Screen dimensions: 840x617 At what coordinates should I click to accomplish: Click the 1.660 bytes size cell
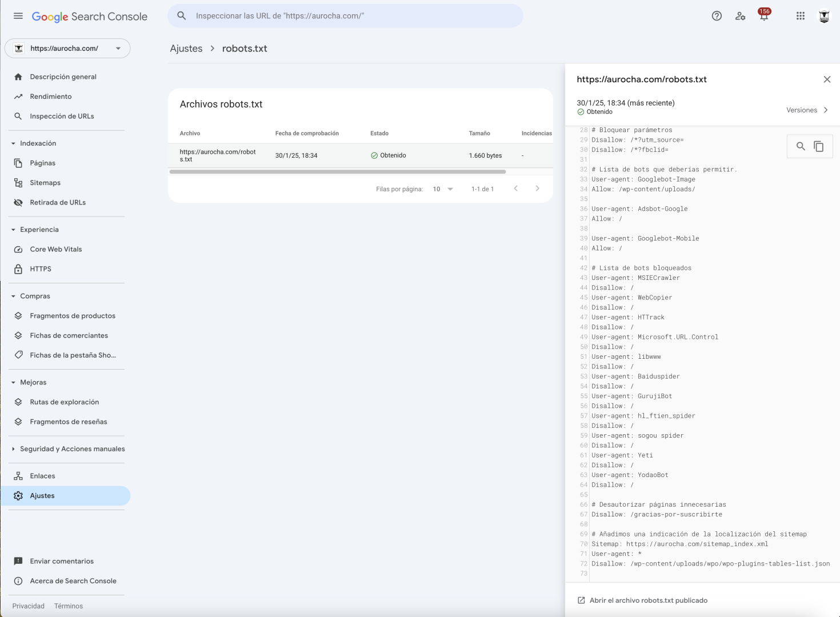(x=486, y=155)
